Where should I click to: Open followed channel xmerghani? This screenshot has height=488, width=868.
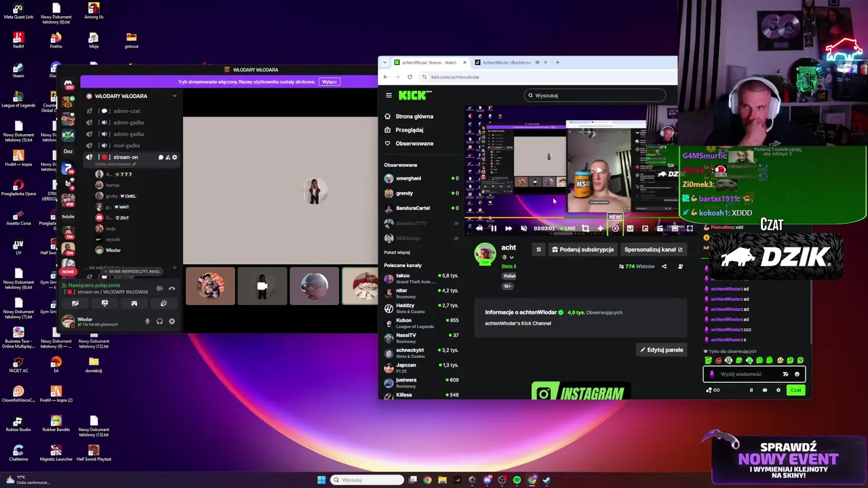coord(421,178)
